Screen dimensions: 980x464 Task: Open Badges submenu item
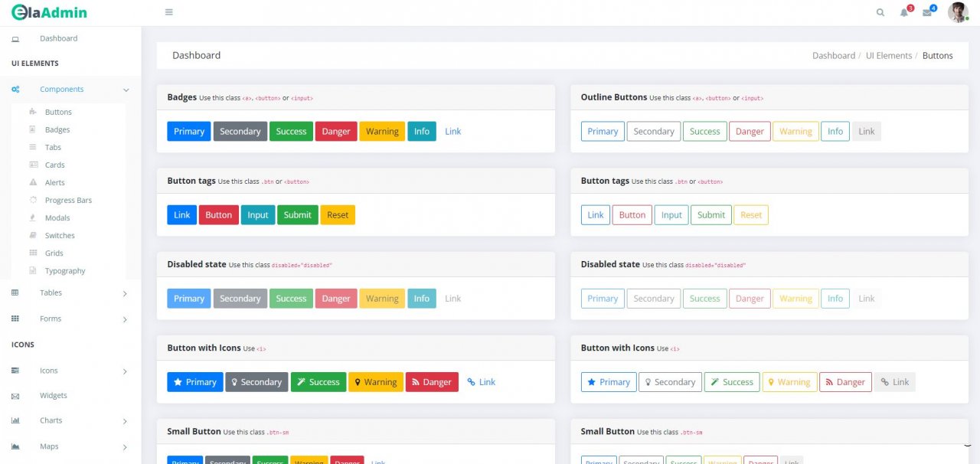57,129
